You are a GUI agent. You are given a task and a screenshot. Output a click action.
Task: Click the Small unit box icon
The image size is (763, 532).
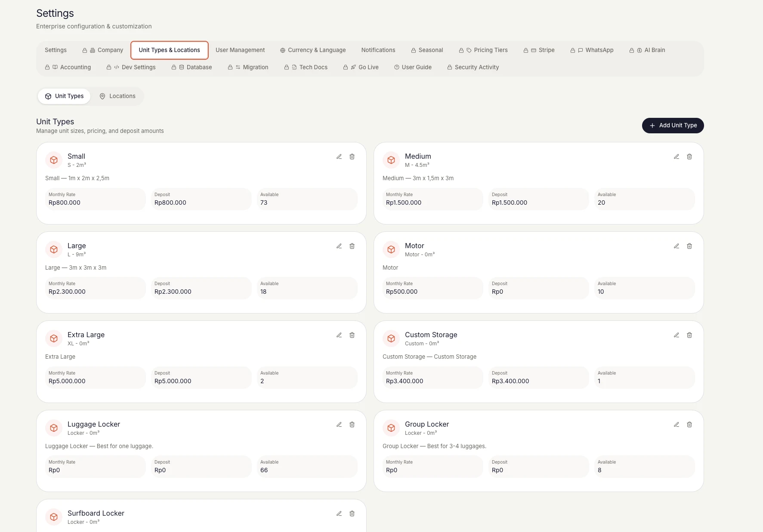pos(54,160)
